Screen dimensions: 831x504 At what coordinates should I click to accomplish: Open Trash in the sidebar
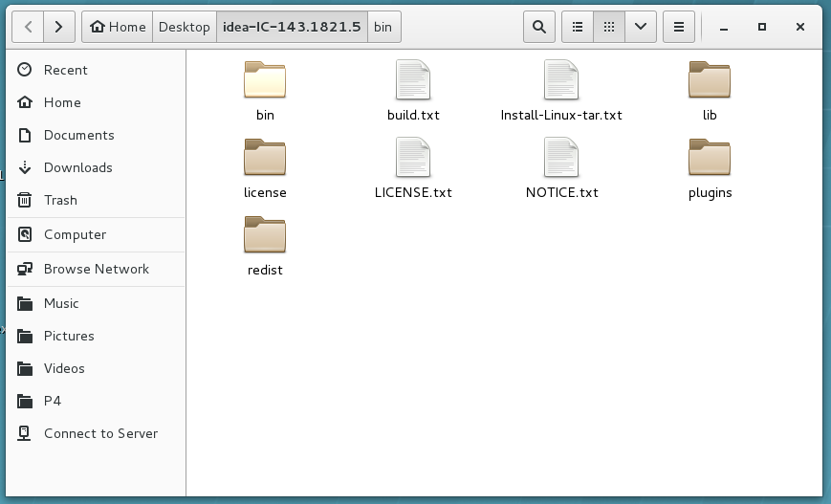pos(96,200)
